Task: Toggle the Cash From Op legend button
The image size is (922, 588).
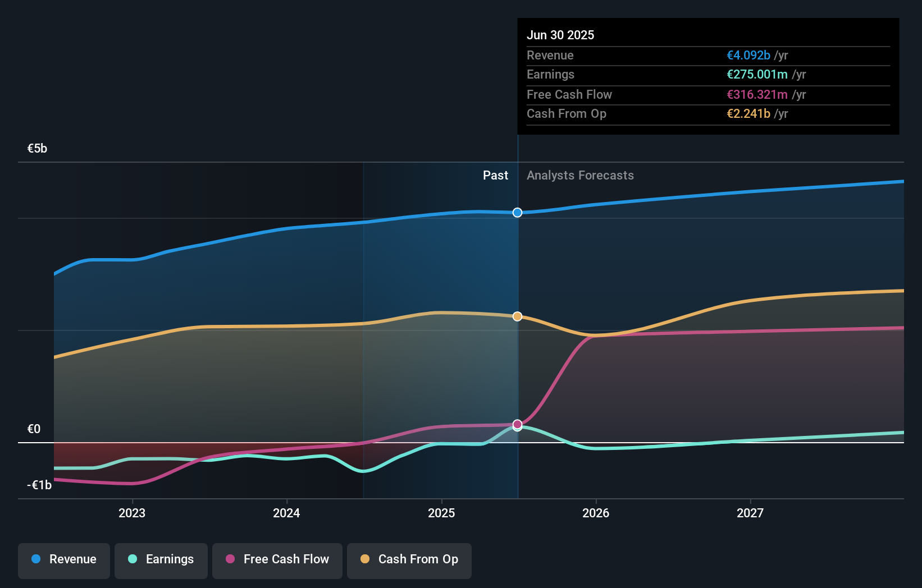Action: coord(409,561)
